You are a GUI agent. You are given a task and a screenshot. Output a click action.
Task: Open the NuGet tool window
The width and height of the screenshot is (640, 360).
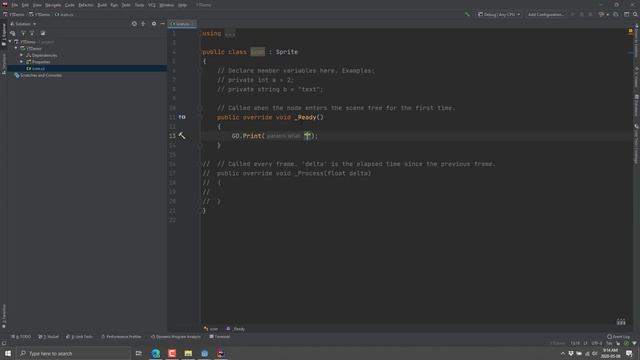pyautogui.click(x=48, y=337)
